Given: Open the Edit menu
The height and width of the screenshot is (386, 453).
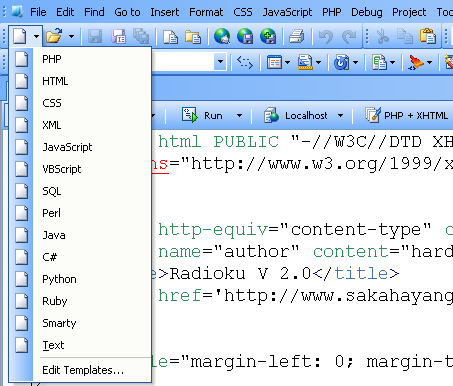Looking at the screenshot, I should [x=65, y=12].
